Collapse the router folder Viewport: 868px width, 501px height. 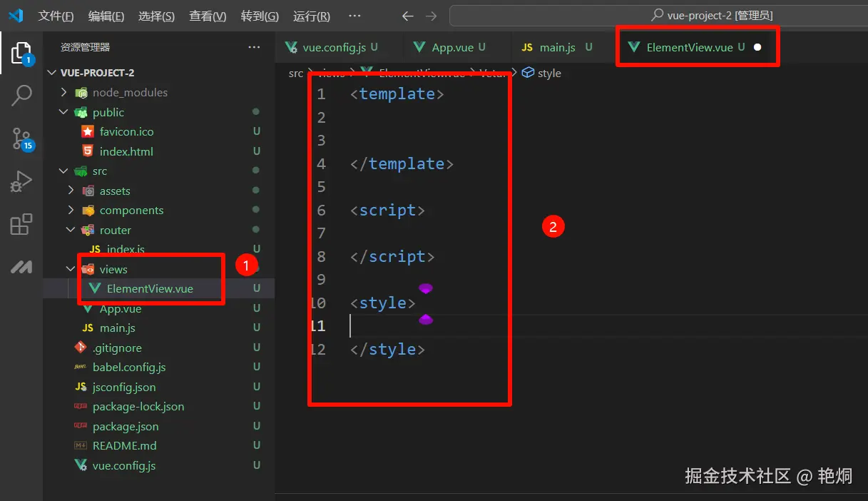pos(115,230)
